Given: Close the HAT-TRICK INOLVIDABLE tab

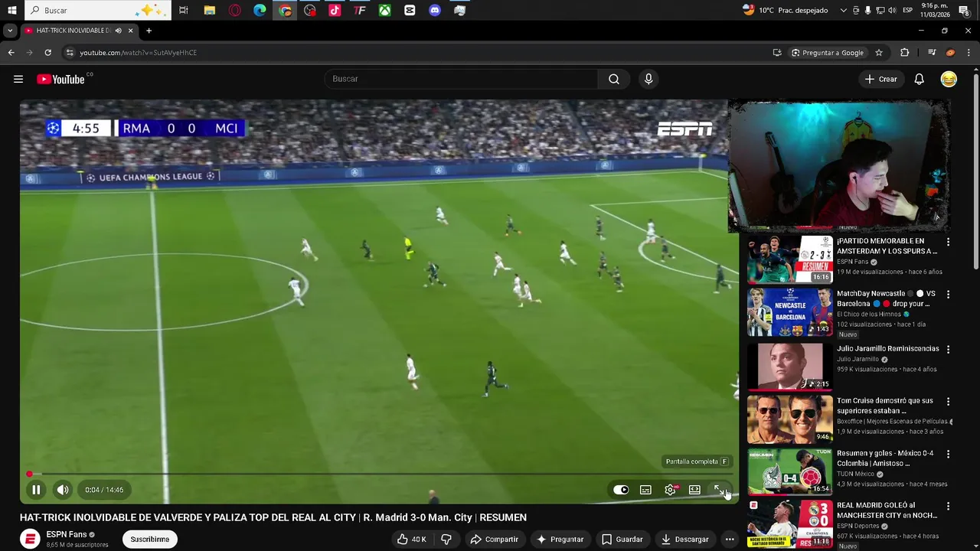Looking at the screenshot, I should pos(130,31).
